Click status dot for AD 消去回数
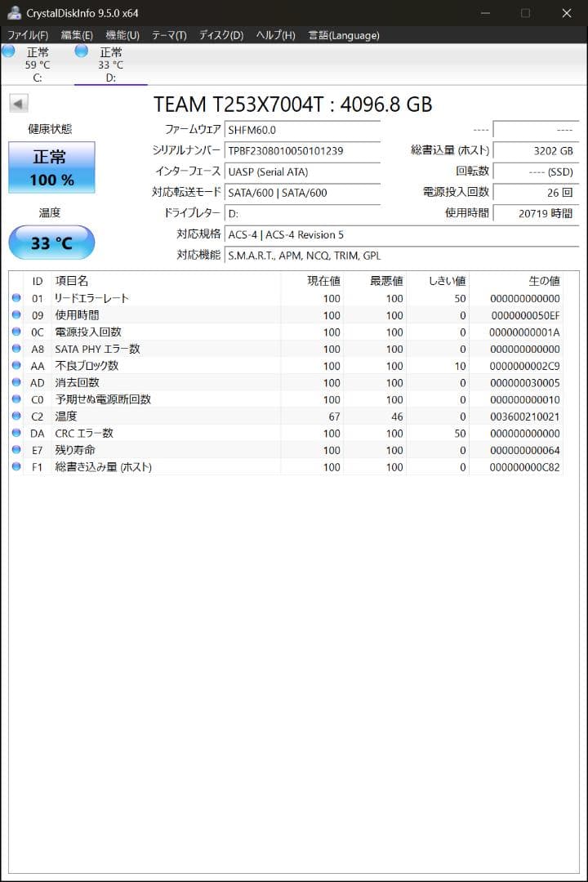 [16, 382]
